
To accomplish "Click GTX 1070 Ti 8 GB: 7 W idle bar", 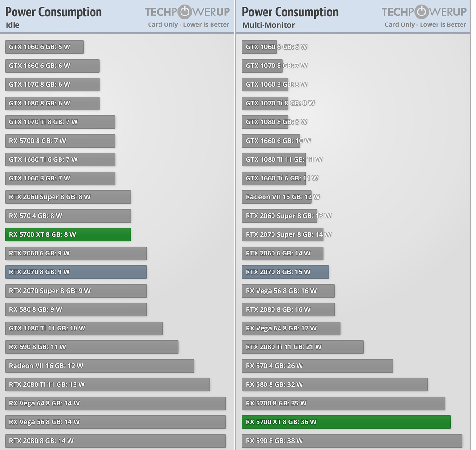I will 60,122.
